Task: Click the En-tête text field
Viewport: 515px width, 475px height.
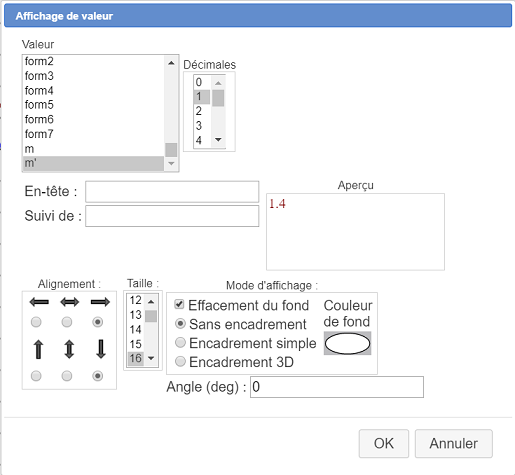Action: (172, 192)
